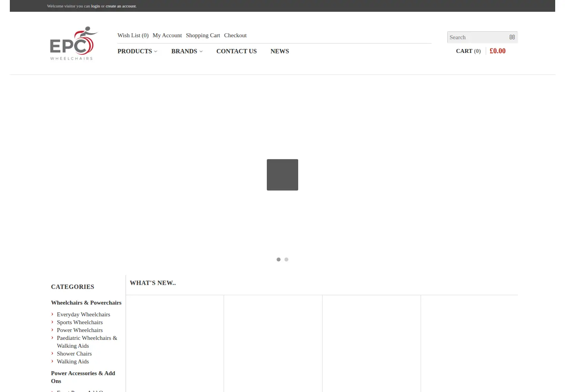This screenshot has height=392, width=565.
Task: Open the Contact Us page
Action: tap(237, 51)
